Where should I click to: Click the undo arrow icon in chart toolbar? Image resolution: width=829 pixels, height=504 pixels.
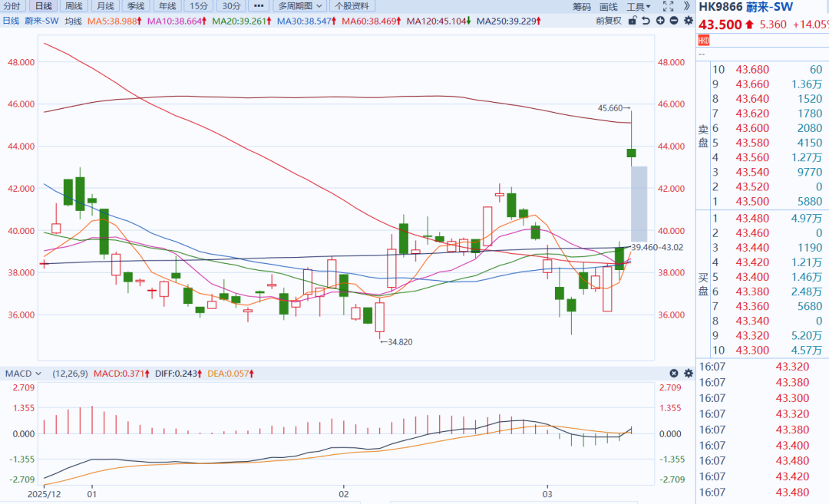point(646,21)
